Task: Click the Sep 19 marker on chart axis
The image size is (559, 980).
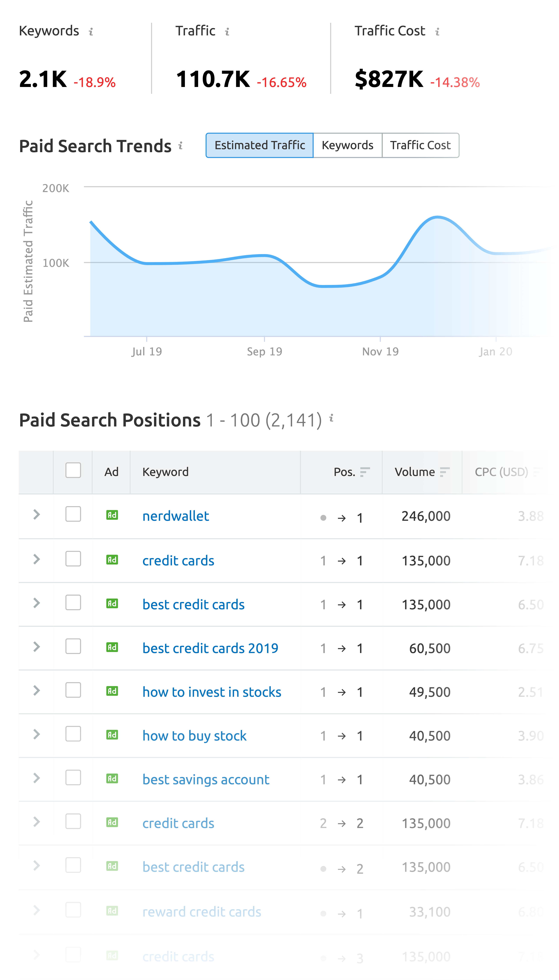Action: click(265, 351)
